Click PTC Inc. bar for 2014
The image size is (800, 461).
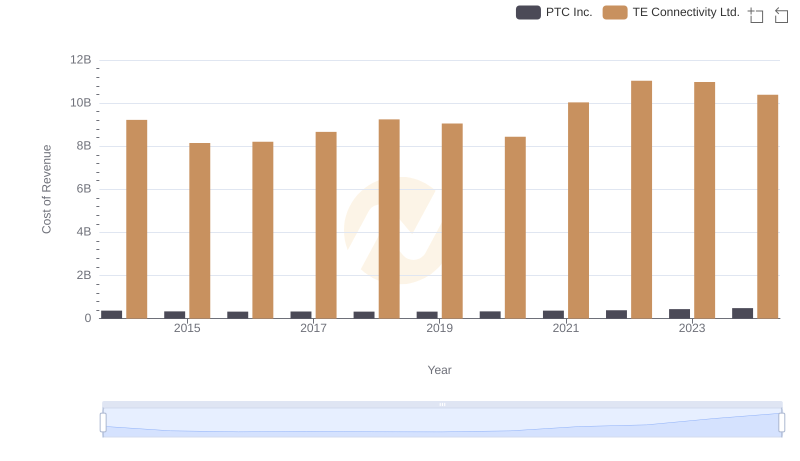click(111, 314)
